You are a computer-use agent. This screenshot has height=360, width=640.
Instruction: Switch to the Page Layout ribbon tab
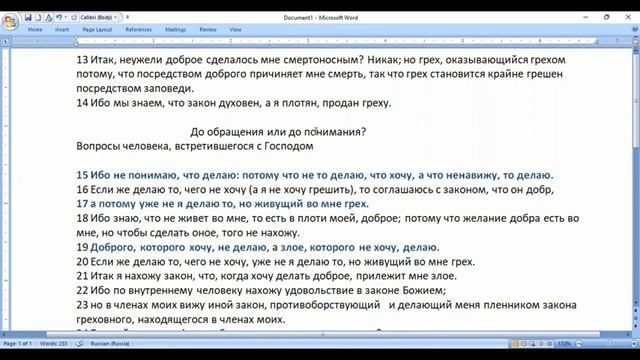point(97,29)
